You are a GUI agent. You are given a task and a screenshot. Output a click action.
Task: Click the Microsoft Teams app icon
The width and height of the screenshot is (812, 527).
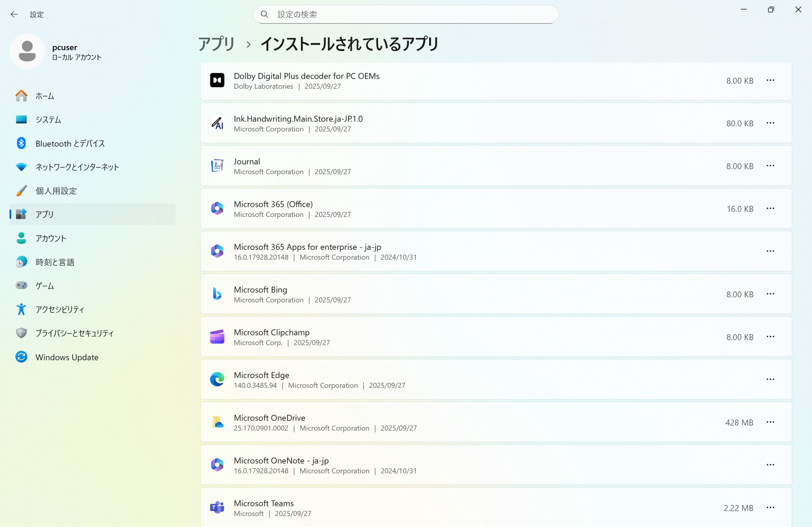[x=217, y=508]
